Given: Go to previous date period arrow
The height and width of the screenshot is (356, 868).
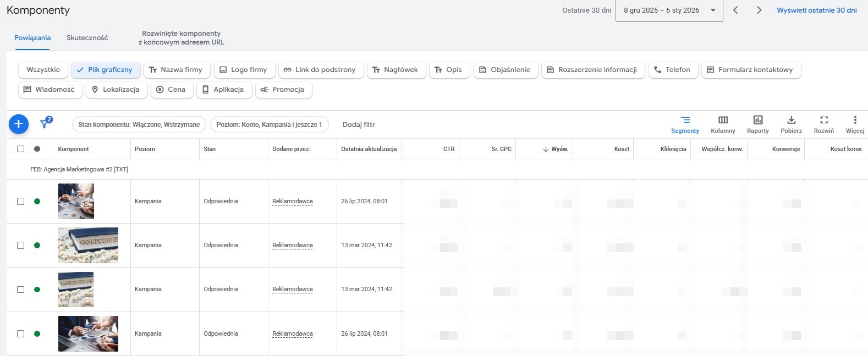Looking at the screenshot, I should pos(735,10).
